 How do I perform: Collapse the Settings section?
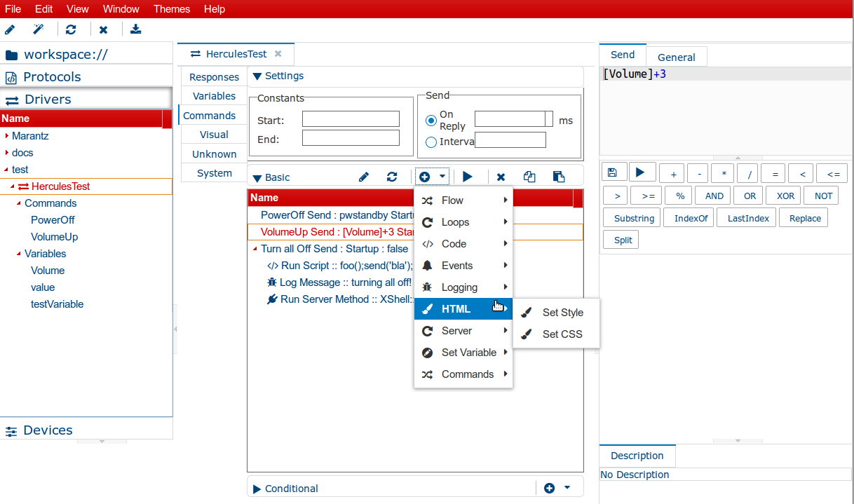click(x=257, y=76)
